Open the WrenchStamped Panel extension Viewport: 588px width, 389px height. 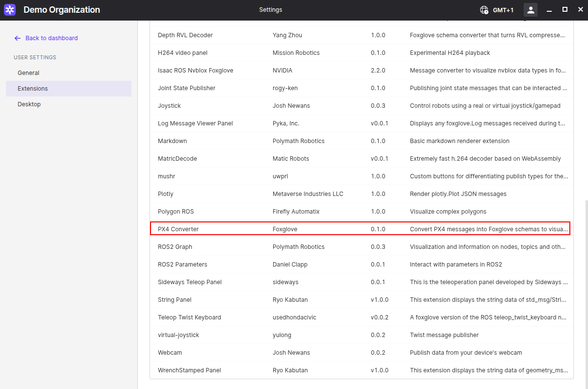pos(361,370)
